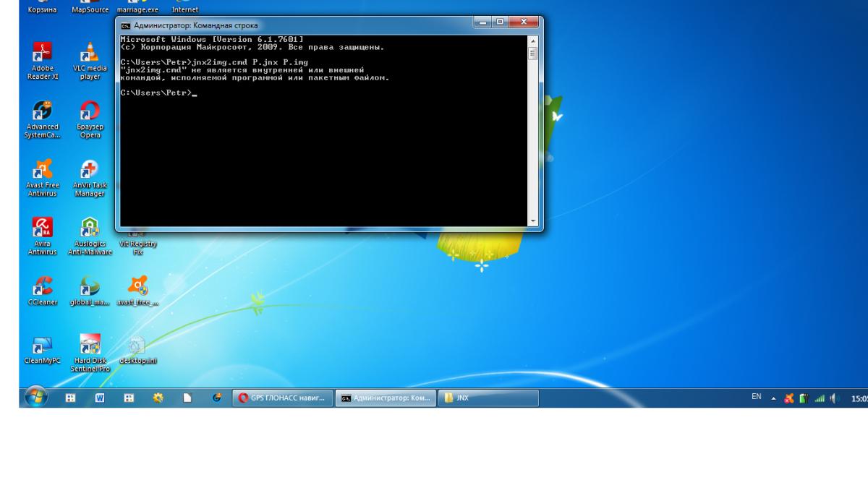Click the Auslogics Anti-Malware desktop icon

90,229
